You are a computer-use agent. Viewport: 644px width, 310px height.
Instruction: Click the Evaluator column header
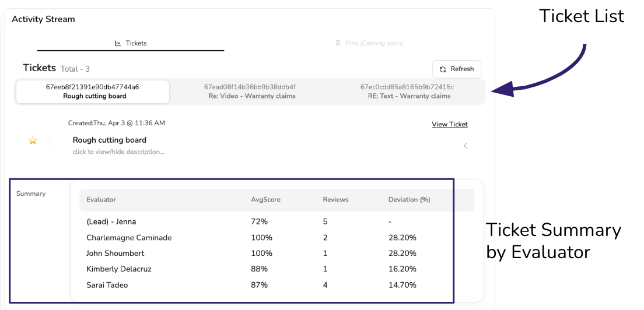pyautogui.click(x=101, y=199)
